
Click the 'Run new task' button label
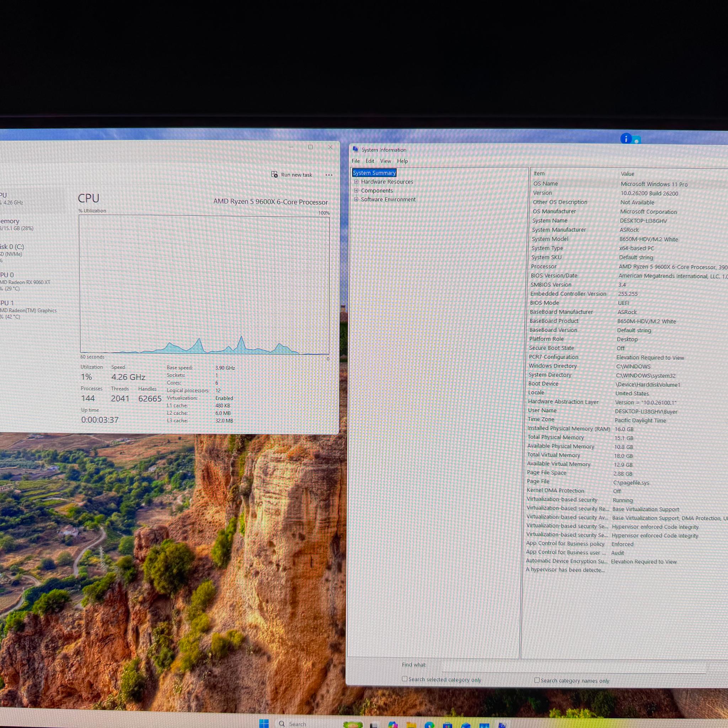pyautogui.click(x=296, y=175)
